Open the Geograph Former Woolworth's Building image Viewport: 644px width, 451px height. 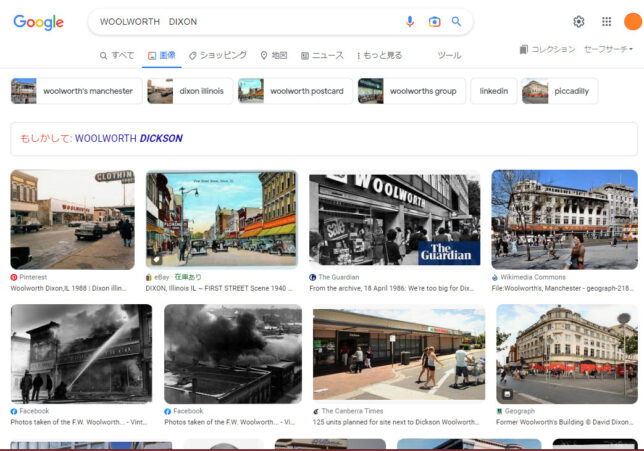coord(567,354)
